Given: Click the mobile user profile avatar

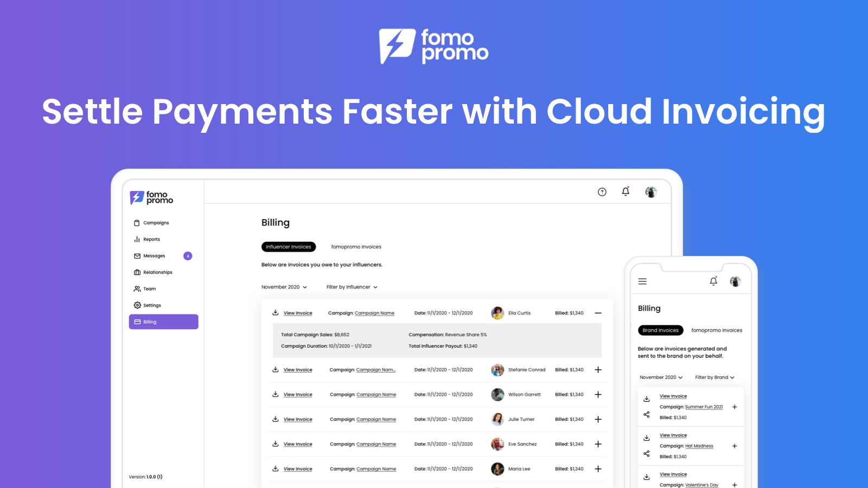Looking at the screenshot, I should (x=735, y=281).
